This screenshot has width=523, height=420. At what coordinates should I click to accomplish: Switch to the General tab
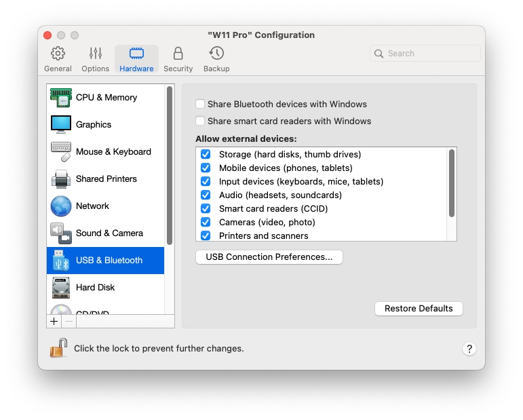click(58, 59)
